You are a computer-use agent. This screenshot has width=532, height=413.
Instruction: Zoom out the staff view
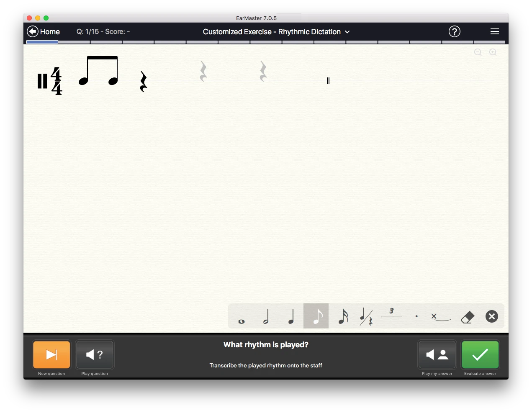(x=478, y=52)
